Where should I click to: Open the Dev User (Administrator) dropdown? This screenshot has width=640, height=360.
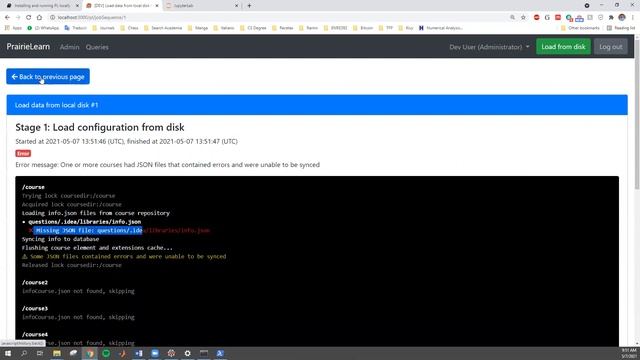coord(489,47)
